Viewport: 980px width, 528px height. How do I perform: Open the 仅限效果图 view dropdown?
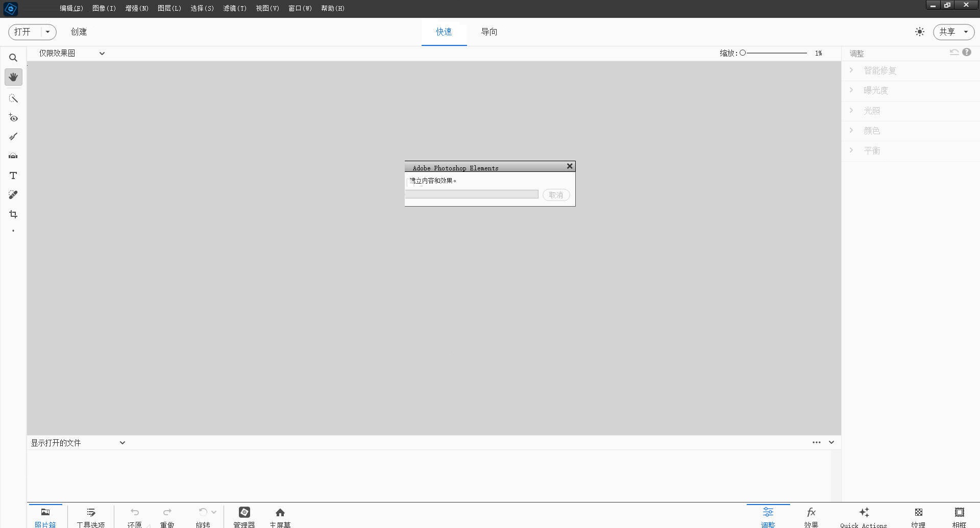(71, 53)
